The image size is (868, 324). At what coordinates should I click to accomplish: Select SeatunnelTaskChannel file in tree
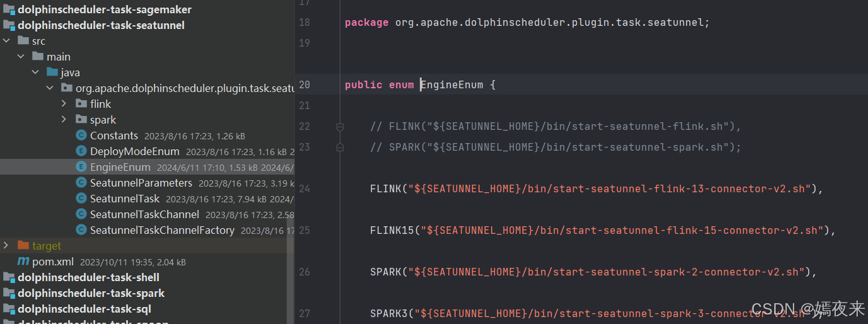(144, 214)
